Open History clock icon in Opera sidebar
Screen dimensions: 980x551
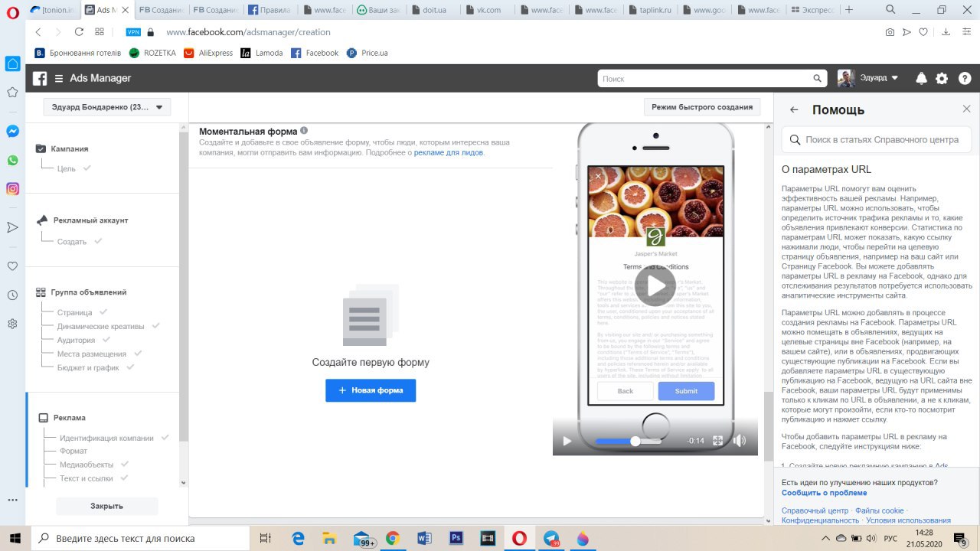(x=12, y=295)
